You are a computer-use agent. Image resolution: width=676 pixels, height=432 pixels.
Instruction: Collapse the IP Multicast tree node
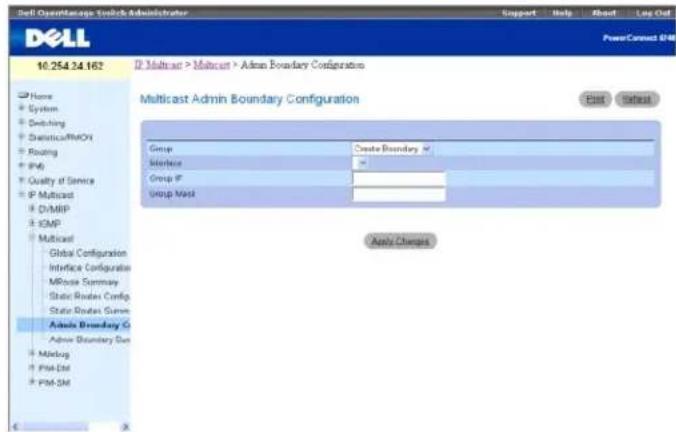tap(21, 195)
